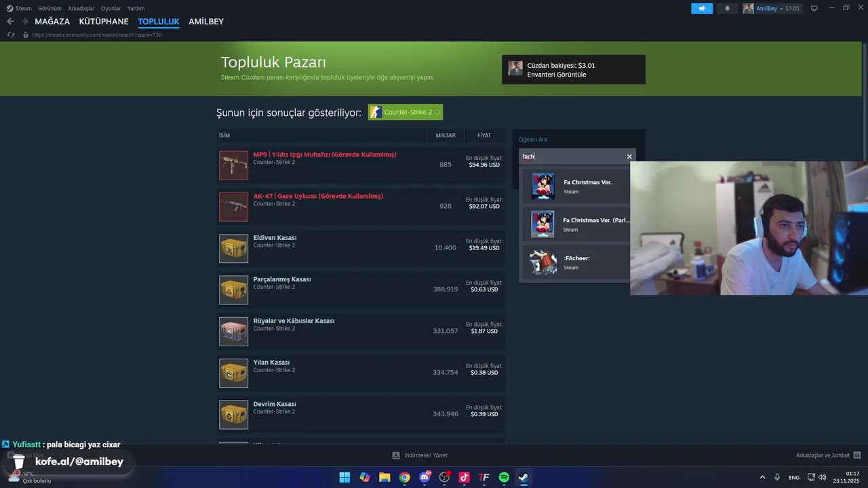Open the Oyunlar menu

[111, 8]
